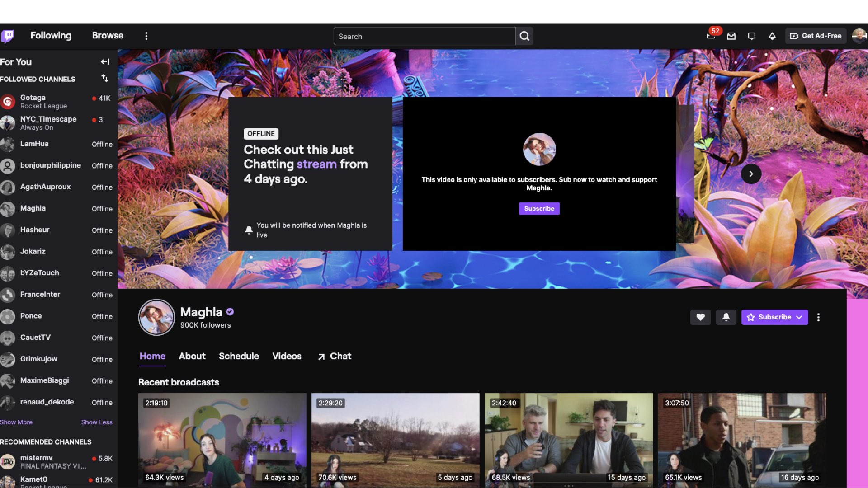The width and height of the screenshot is (868, 488).
Task: Click Maghla's avatar in the video player
Action: pos(539,150)
